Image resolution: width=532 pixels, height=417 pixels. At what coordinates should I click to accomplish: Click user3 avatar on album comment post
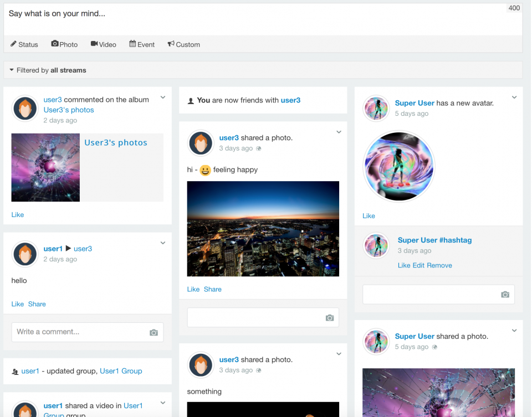pyautogui.click(x=25, y=108)
